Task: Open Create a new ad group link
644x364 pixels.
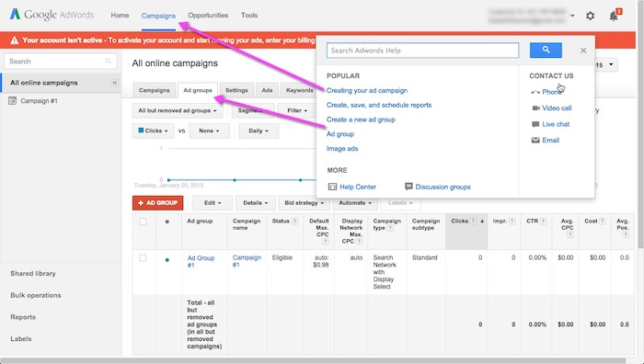Action: [x=361, y=119]
